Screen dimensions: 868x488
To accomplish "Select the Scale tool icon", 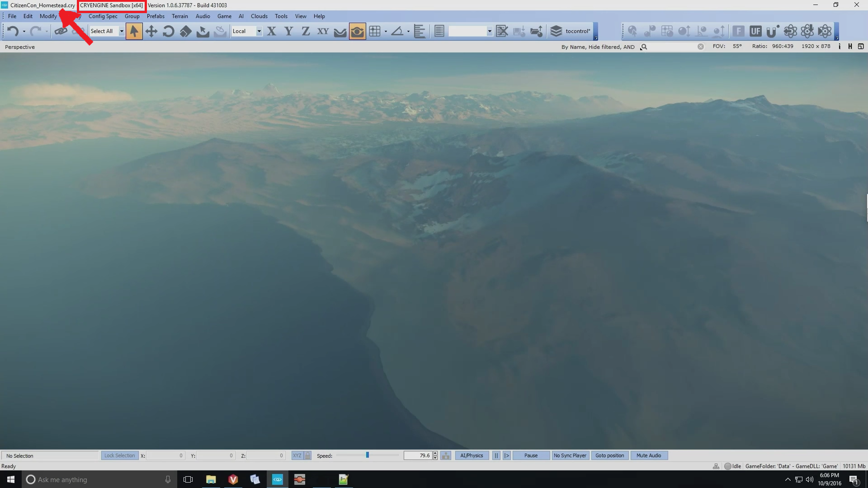I will point(185,31).
